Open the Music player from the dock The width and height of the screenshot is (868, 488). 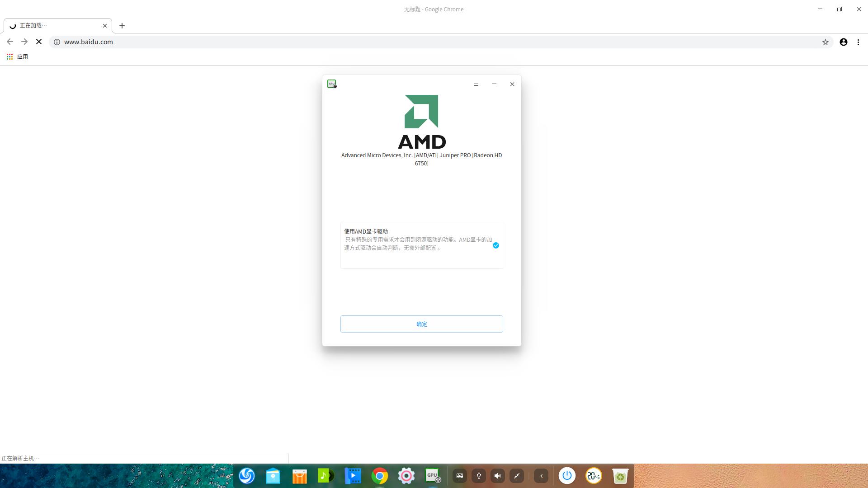(326, 475)
